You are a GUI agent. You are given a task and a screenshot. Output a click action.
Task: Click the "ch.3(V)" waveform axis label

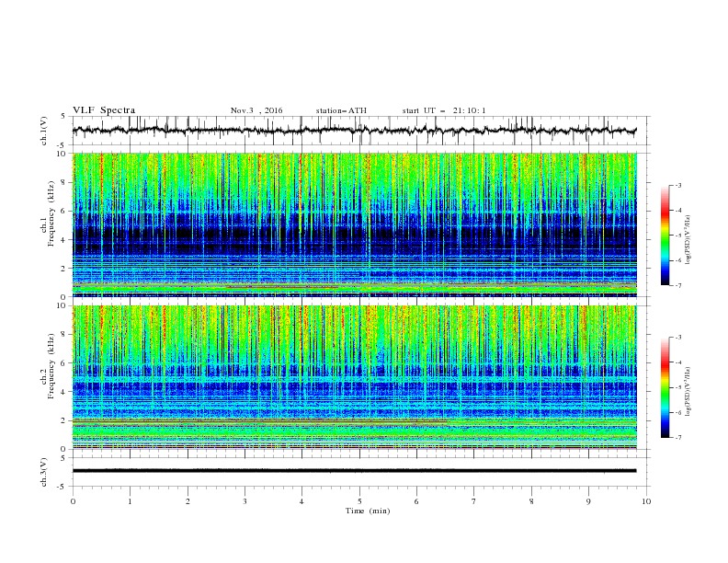[44, 472]
